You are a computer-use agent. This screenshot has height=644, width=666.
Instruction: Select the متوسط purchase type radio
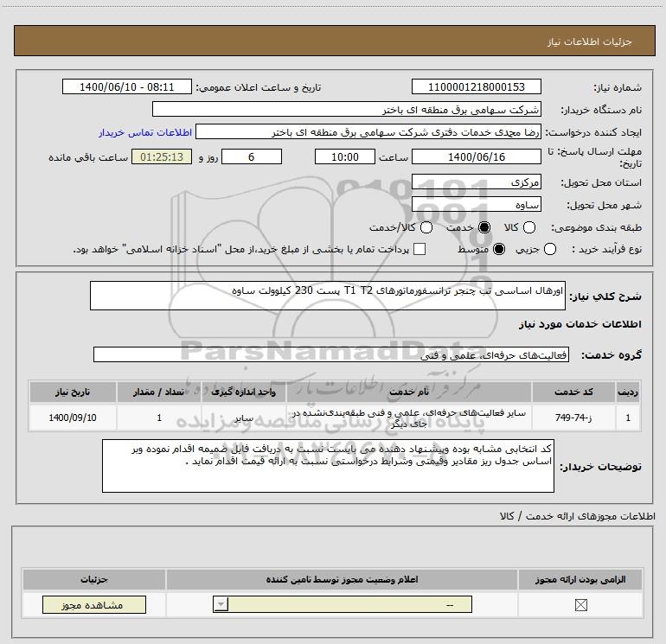(499, 249)
